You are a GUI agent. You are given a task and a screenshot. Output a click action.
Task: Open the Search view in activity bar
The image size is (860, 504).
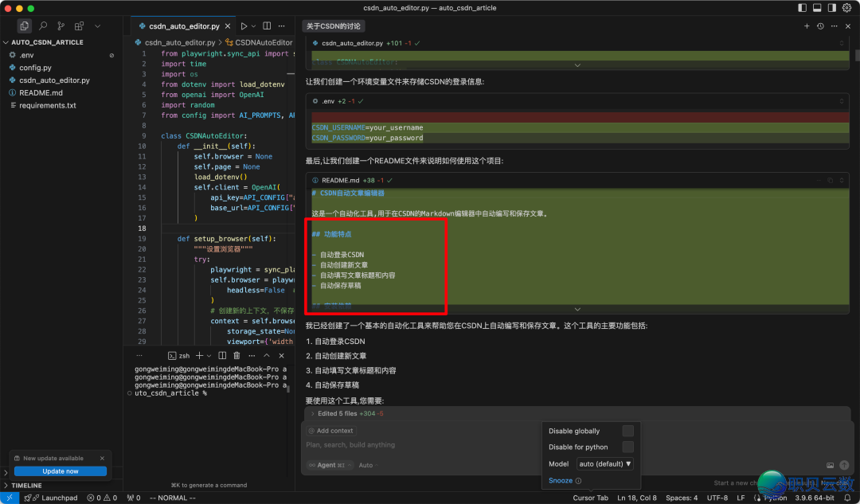[43, 26]
